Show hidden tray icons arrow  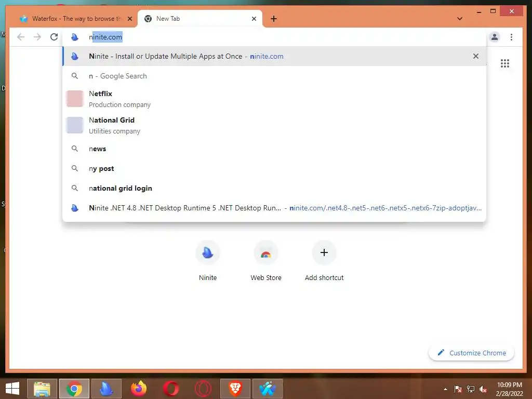445,389
